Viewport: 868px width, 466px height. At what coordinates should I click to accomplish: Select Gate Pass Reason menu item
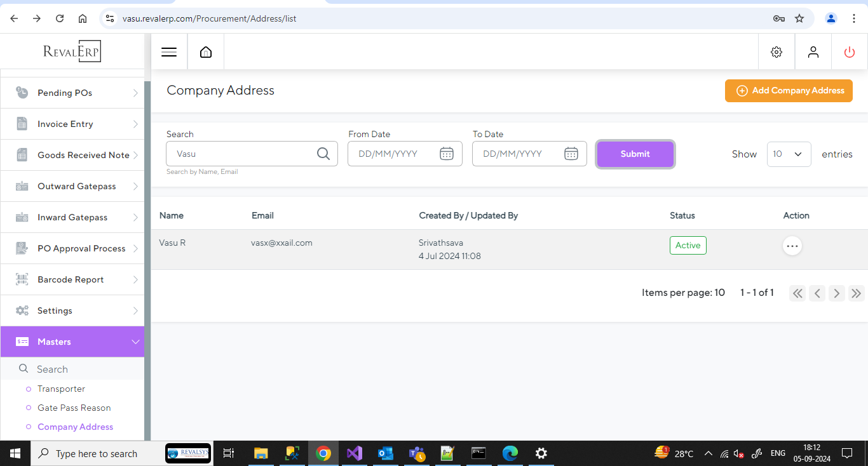74,408
